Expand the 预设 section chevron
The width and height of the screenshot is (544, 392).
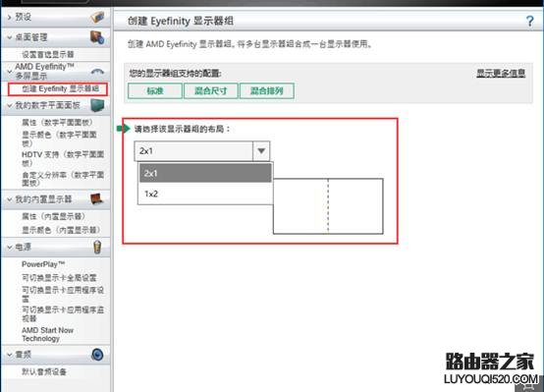(10, 17)
